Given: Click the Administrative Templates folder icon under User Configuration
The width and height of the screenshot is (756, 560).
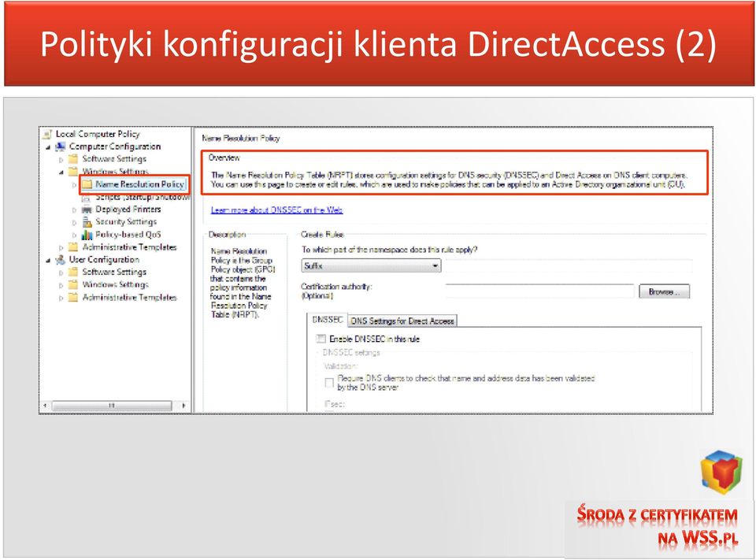Looking at the screenshot, I should pyautogui.click(x=73, y=297).
